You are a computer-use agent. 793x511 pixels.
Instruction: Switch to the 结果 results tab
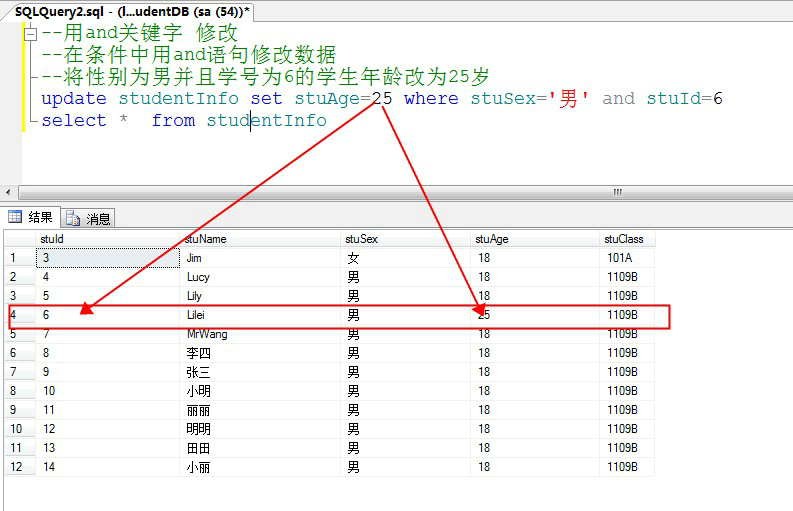click(31, 217)
